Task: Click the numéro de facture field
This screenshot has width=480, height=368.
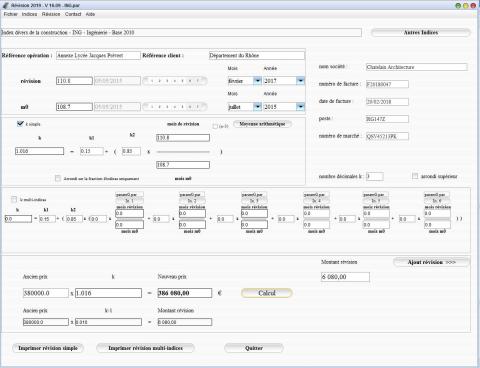Action: pos(387,84)
